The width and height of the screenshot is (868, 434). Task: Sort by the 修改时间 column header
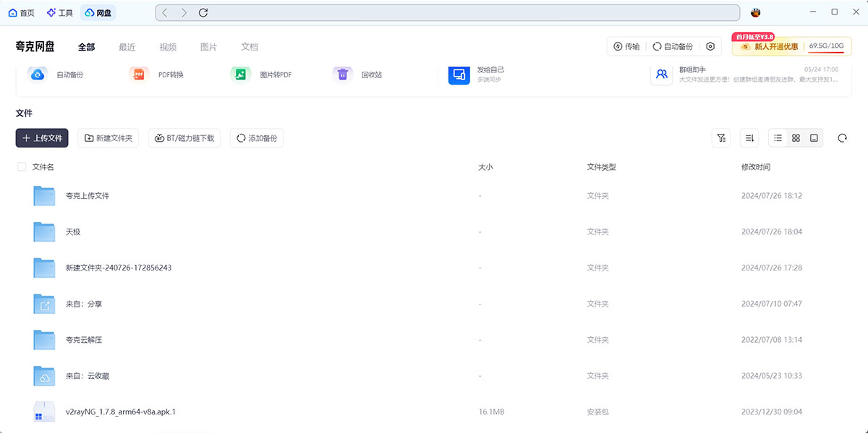pos(756,167)
